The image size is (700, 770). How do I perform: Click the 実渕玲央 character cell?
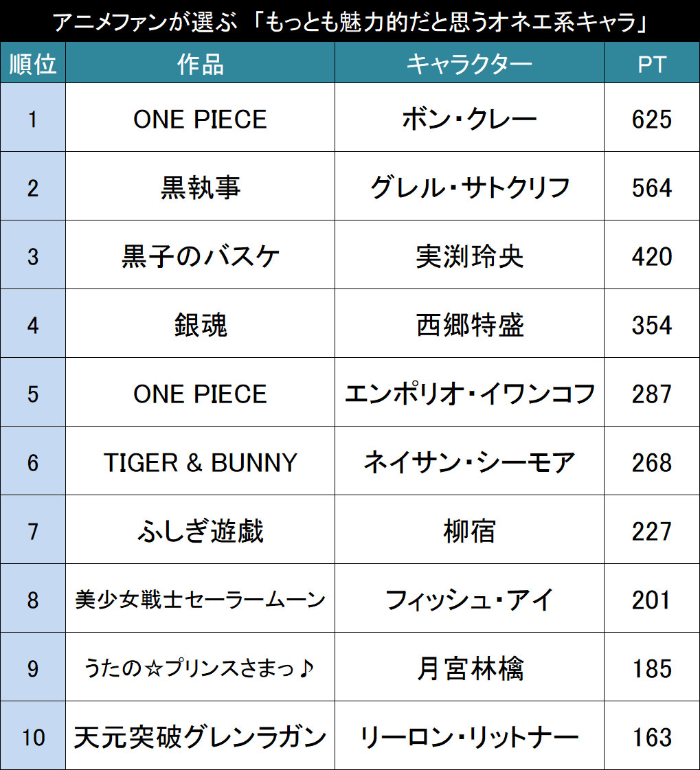tap(469, 255)
